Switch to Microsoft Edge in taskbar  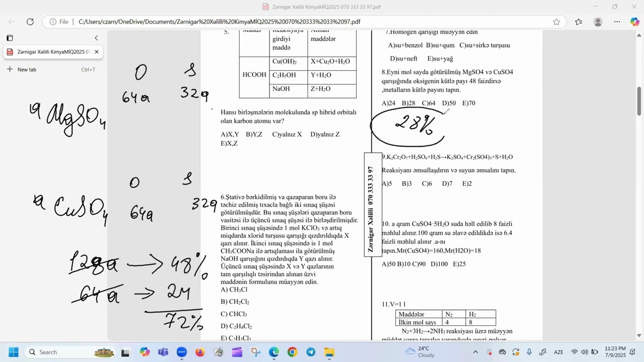point(274,352)
